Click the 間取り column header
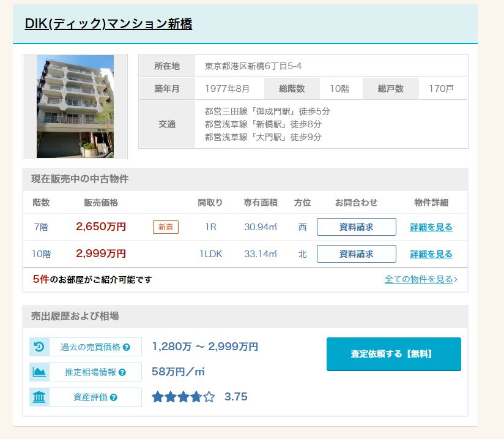Screen dimensions: 504x439 tap(210, 203)
